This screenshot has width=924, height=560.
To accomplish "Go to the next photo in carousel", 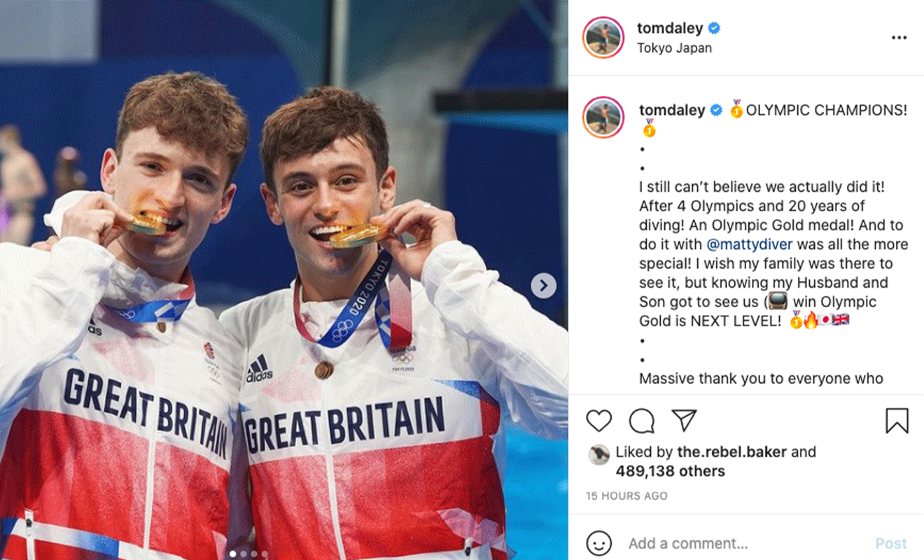I will [x=543, y=286].
